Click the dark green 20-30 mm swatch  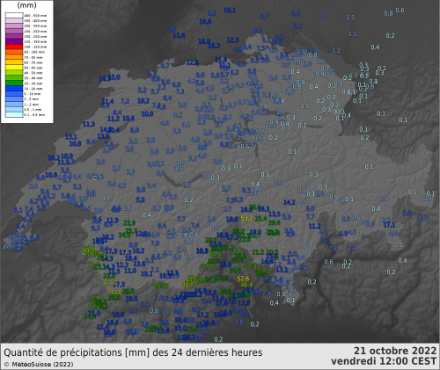click(14, 83)
